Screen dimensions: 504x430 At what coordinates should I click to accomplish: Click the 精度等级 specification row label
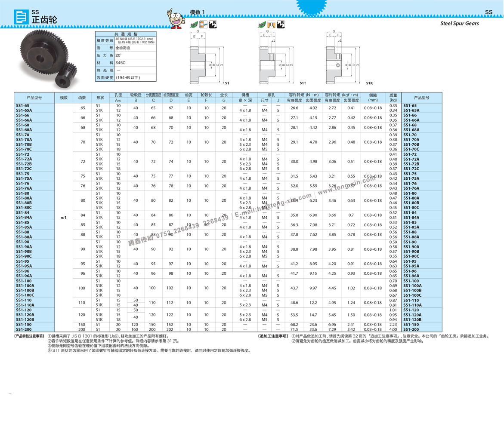pos(105,40)
